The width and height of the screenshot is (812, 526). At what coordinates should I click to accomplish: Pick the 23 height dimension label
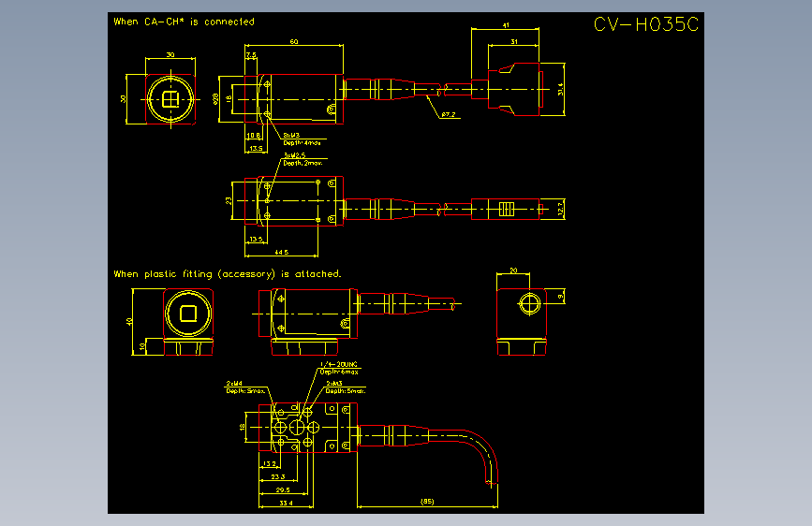[229, 200]
